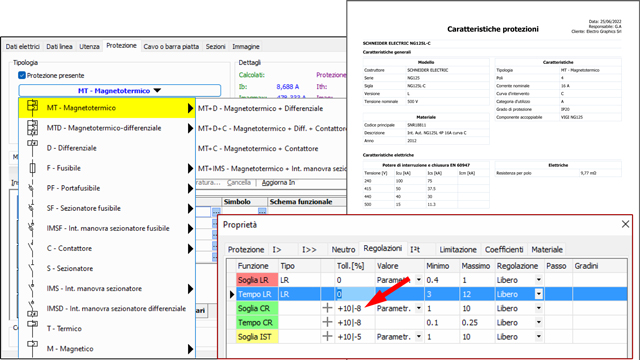Viewport: 640px width, 360px height.
Task: Open the Immagine tab
Action: [246, 47]
